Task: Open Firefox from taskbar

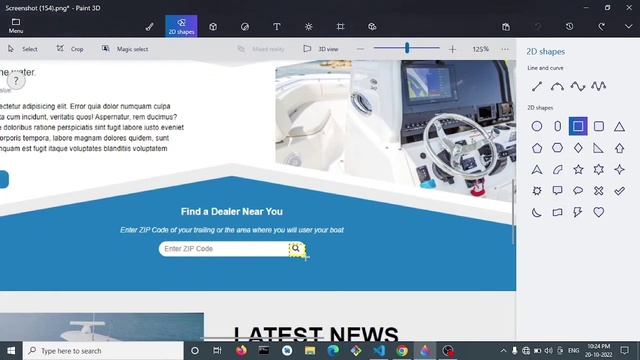Action: [x=241, y=351]
